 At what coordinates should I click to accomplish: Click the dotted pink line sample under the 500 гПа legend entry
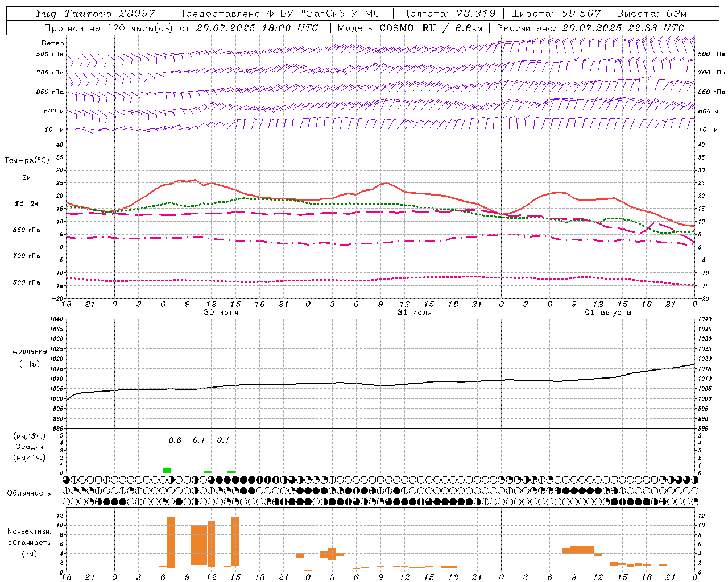26,289
